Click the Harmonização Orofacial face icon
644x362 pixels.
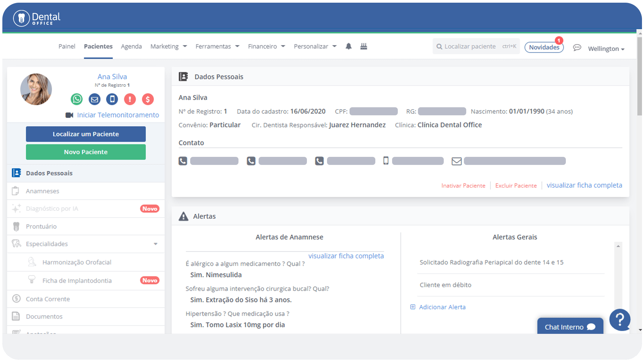(32, 262)
